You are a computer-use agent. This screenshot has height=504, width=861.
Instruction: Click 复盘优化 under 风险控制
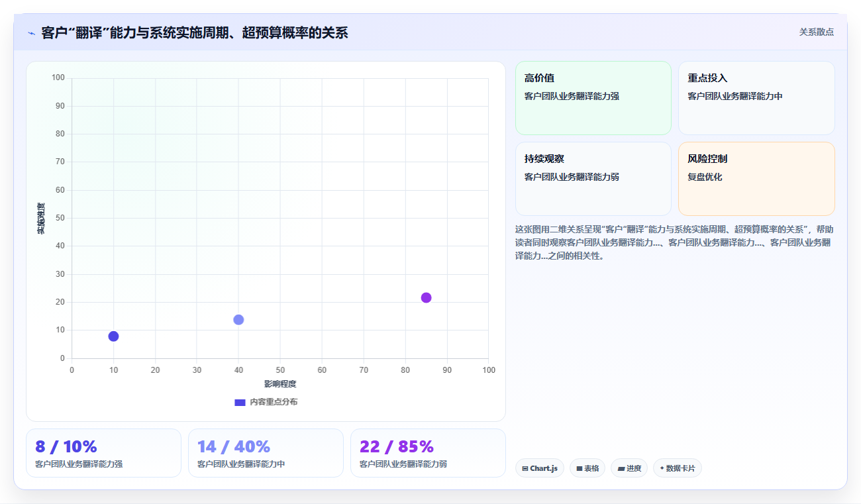[x=705, y=177]
